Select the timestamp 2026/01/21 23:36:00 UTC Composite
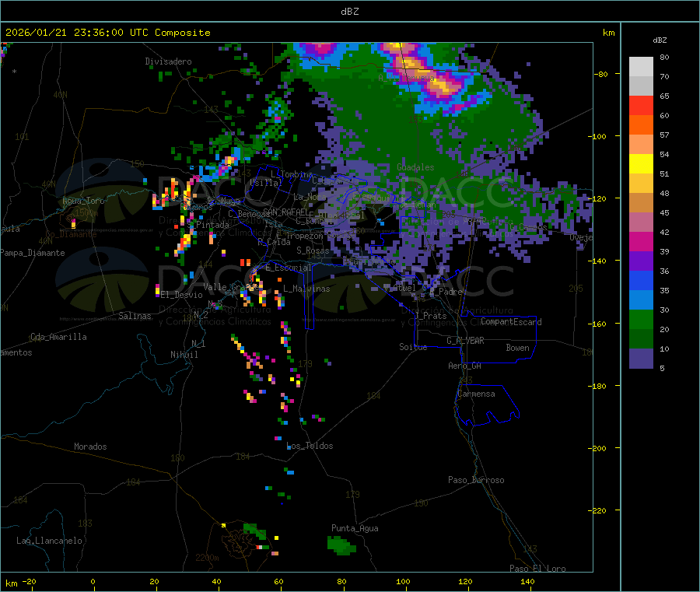700x592 pixels. [x=107, y=33]
